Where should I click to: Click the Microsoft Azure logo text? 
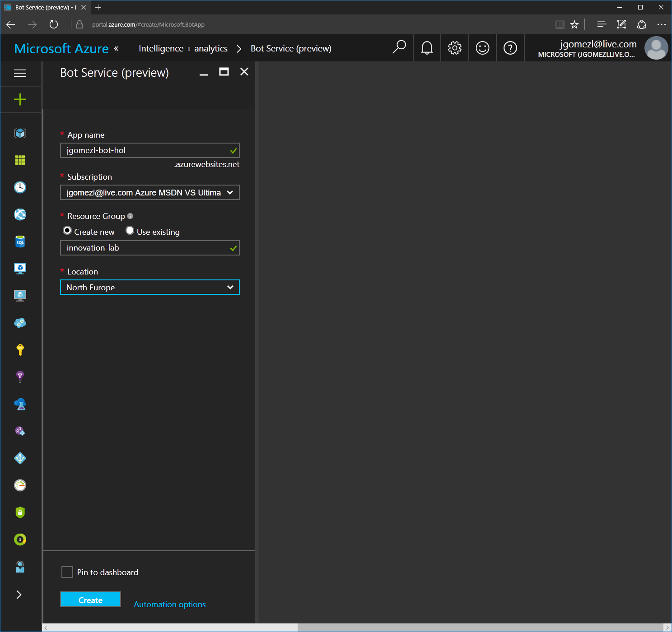61,48
